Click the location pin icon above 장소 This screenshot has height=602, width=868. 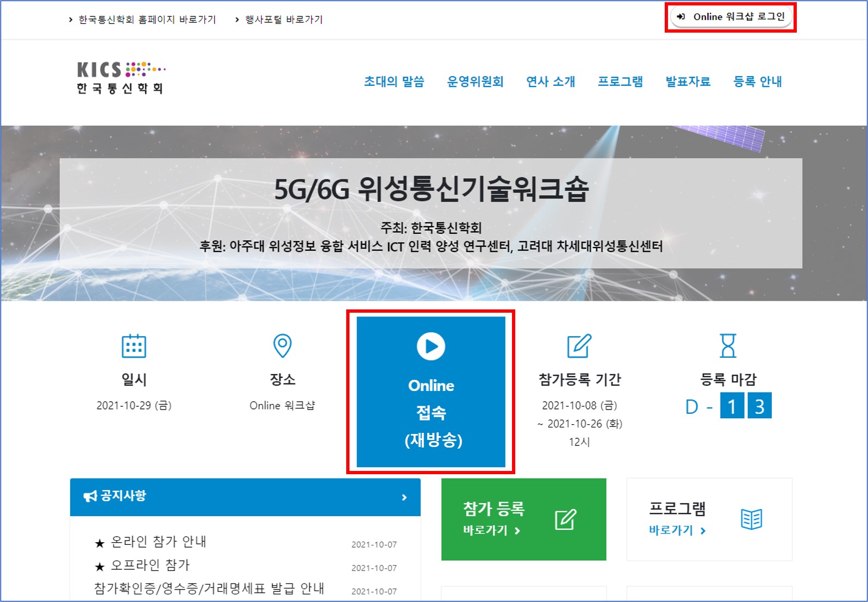click(282, 346)
